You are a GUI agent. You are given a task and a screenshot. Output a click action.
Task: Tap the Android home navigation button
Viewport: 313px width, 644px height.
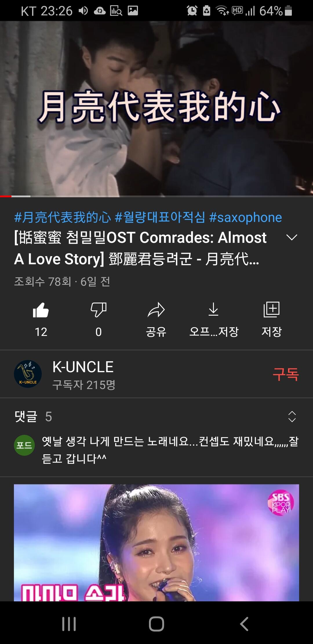pos(156,624)
